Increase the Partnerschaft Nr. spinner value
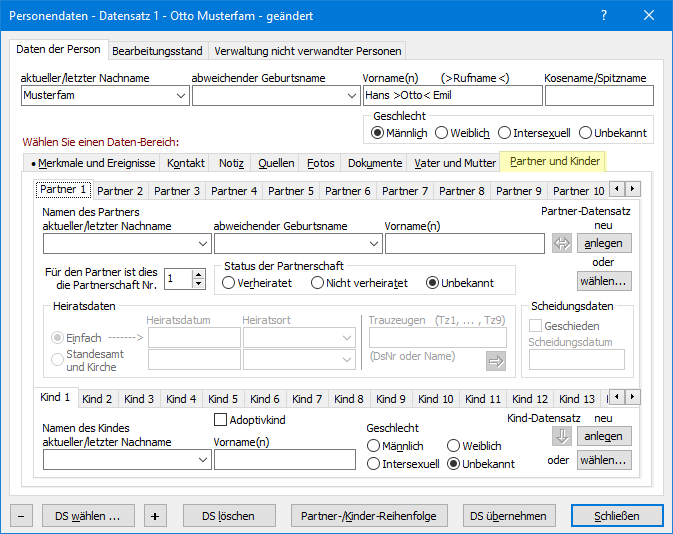Screen dimensions: 673x534 [x=197, y=274]
